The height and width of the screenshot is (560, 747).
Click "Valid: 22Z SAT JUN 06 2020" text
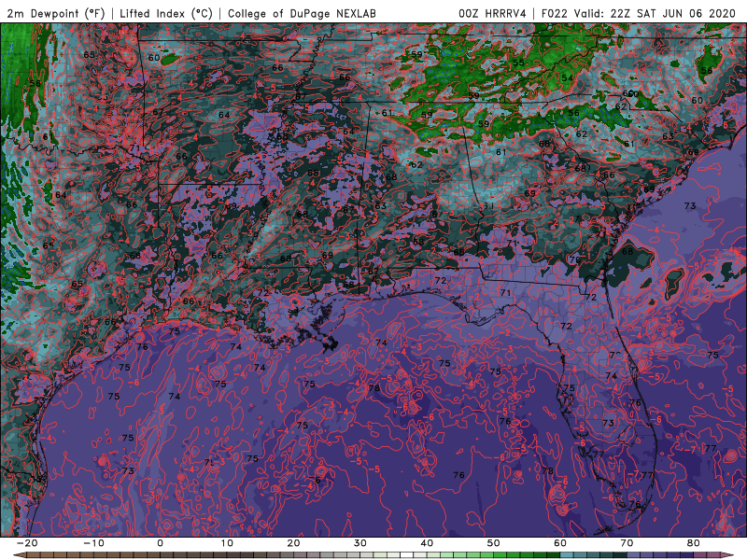pyautogui.click(x=655, y=13)
